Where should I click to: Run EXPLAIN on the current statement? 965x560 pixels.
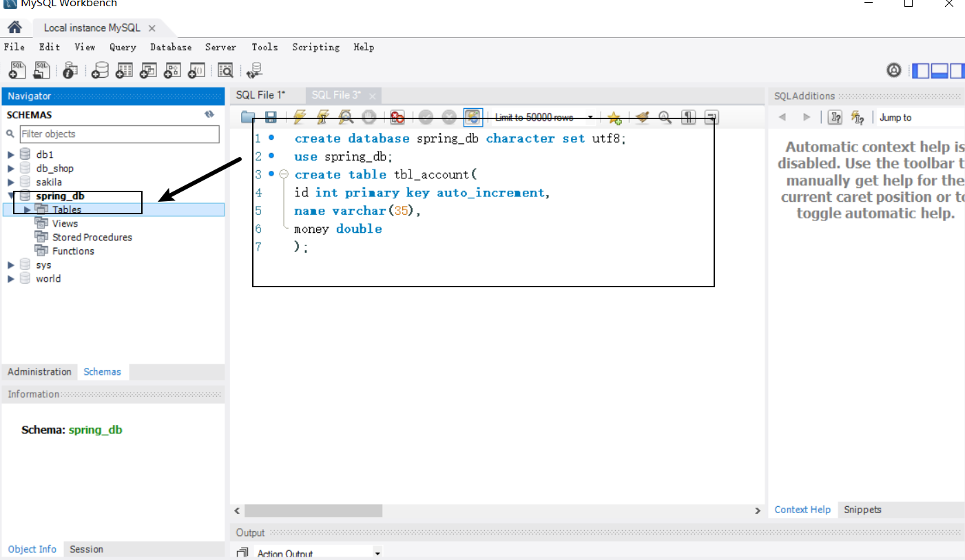(346, 117)
